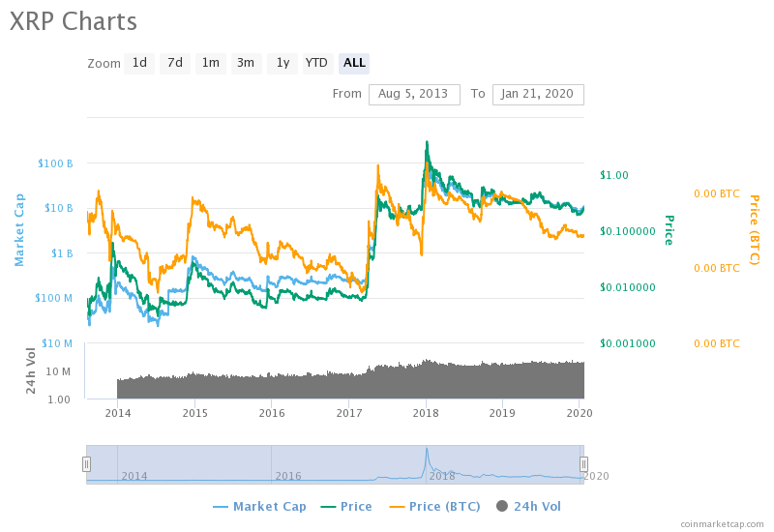
Task: Select the 3m zoom range
Action: click(x=246, y=63)
